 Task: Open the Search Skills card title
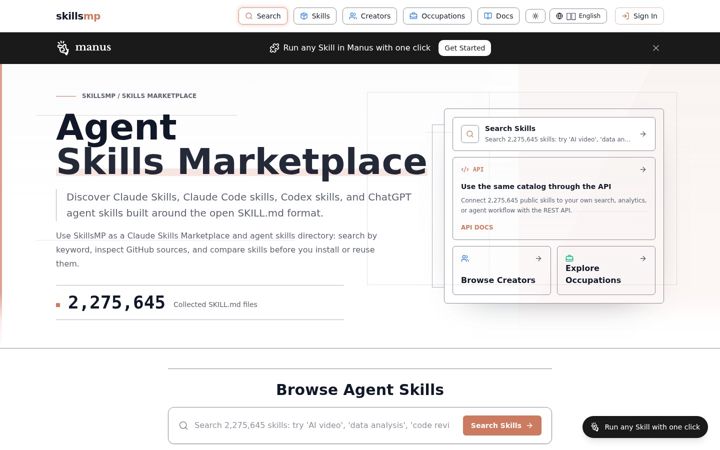pyautogui.click(x=510, y=129)
